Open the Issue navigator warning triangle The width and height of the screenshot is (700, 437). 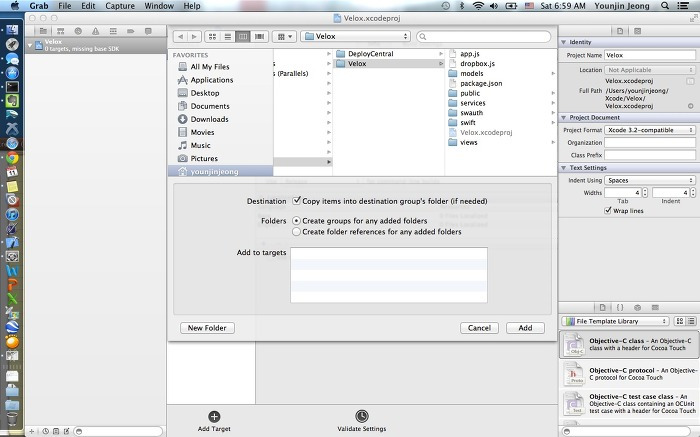[x=96, y=31]
